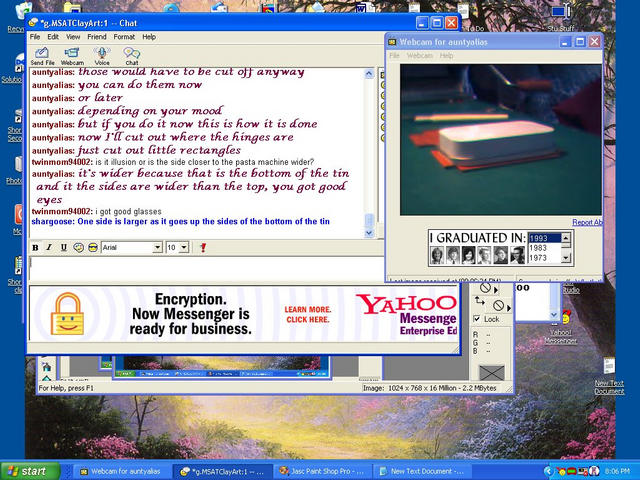
Task: Click shargoose's blue message about the tin
Action: (180, 222)
